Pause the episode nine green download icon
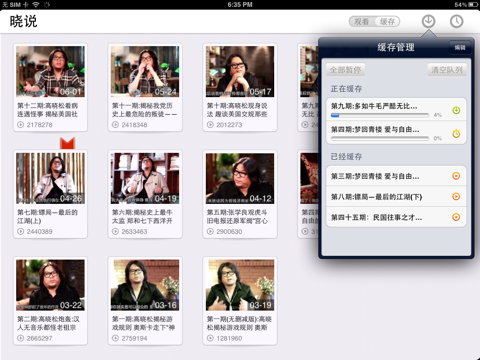The height and width of the screenshot is (360, 480). (x=456, y=110)
